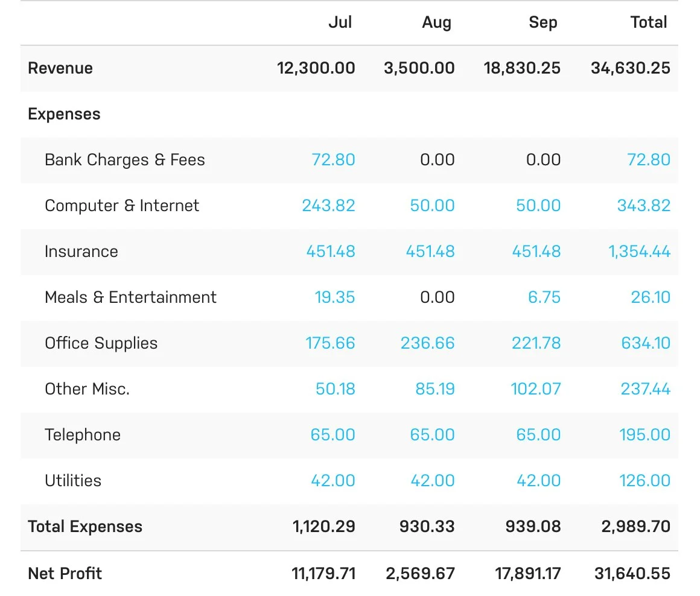Open the Revenue total for July
The height and width of the screenshot is (596, 700).
click(x=316, y=68)
